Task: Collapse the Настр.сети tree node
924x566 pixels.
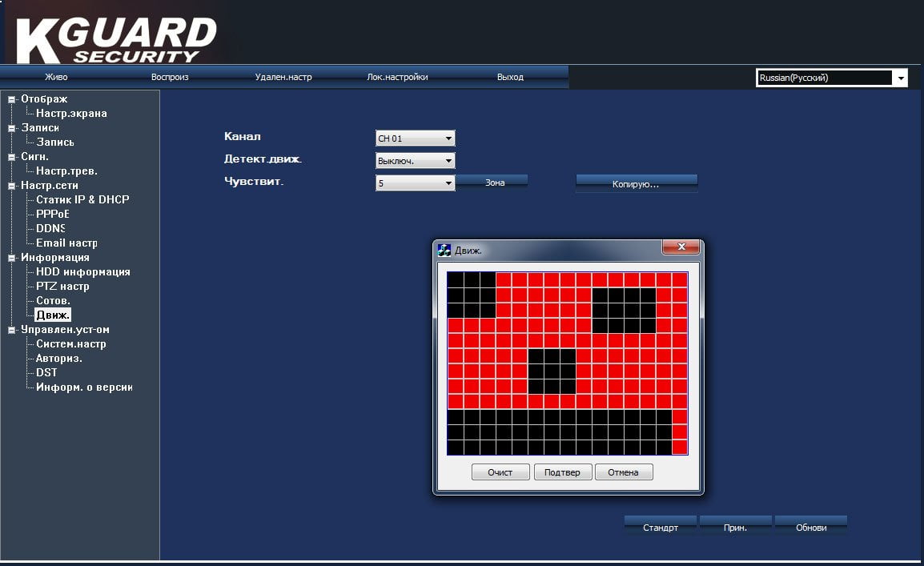Action: pyautogui.click(x=11, y=186)
